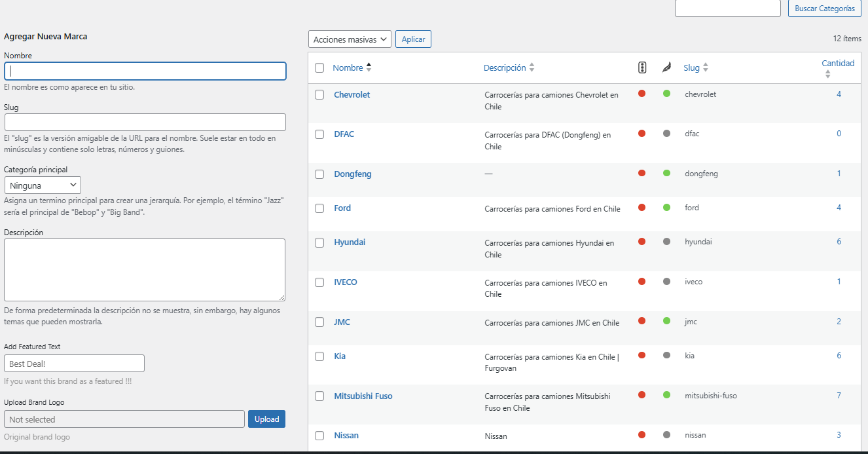
Task: Click the Not selected brand logo field
Action: coord(124,419)
